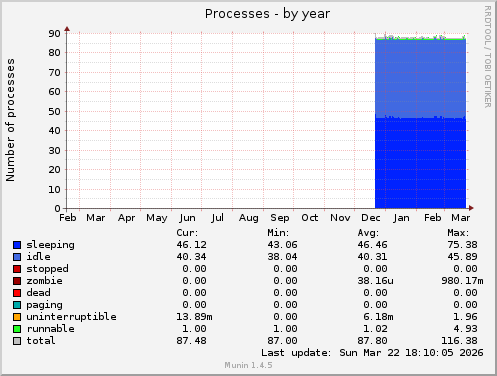Click the 'Oct' x-axis month label
The height and width of the screenshot is (376, 497).
pyautogui.click(x=310, y=218)
